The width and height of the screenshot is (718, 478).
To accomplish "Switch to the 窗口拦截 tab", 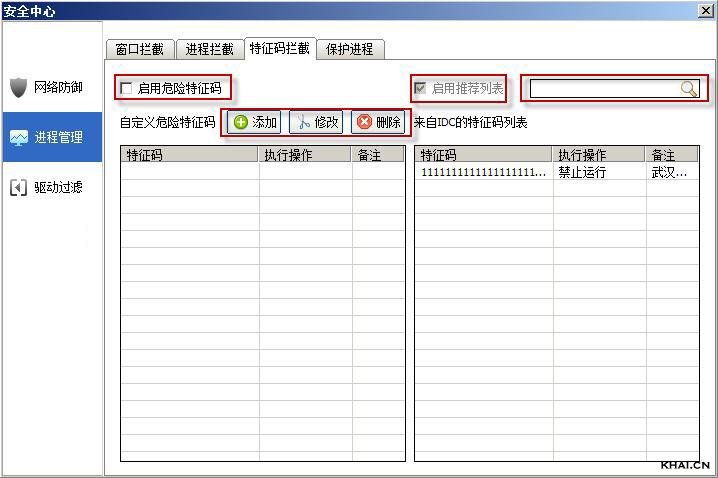I will click(139, 49).
